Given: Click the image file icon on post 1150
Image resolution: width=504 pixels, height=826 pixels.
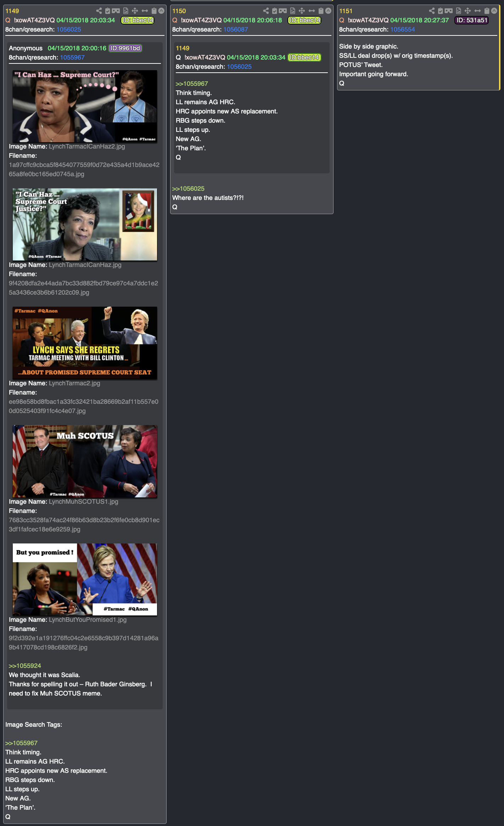Looking at the screenshot, I should coord(292,11).
